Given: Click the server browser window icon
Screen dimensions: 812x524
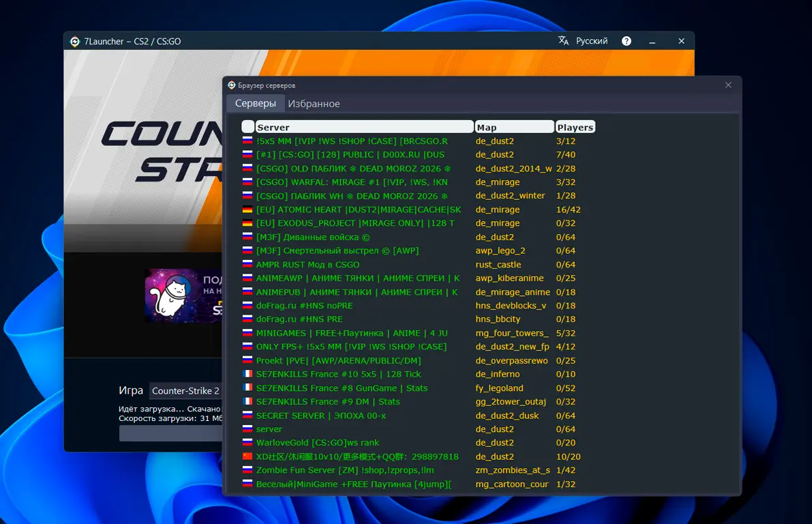Looking at the screenshot, I should point(232,85).
